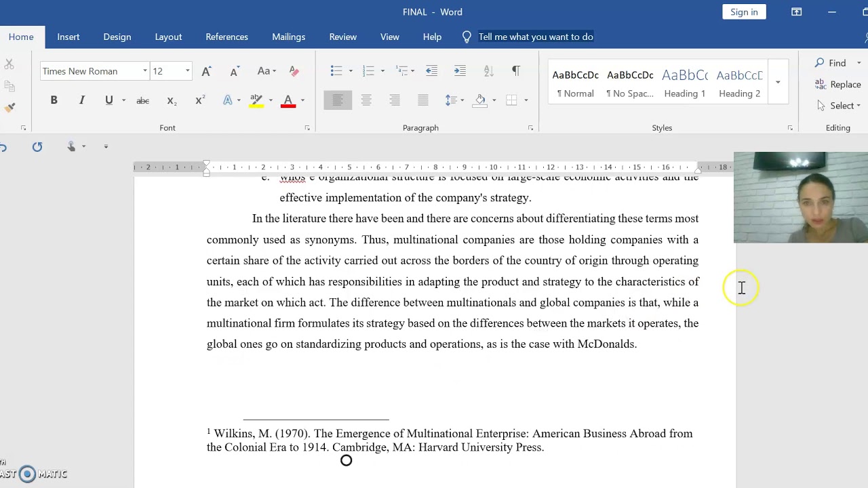Screen dimensions: 868x488
Task: Toggle Bold formatting
Action: [54, 100]
